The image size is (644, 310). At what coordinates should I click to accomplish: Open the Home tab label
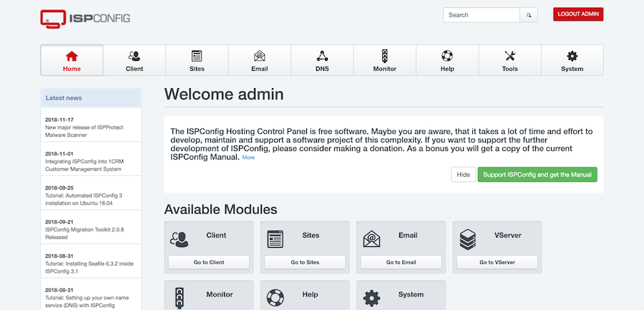[x=72, y=69]
